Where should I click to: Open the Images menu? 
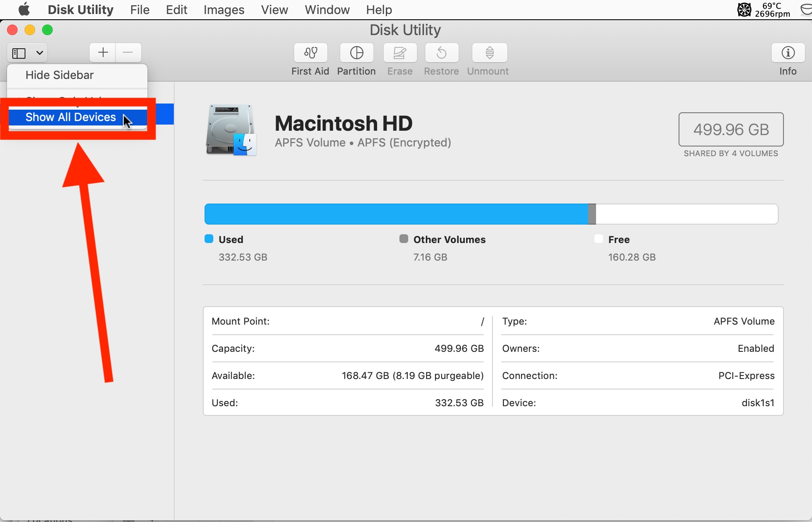[x=223, y=10]
